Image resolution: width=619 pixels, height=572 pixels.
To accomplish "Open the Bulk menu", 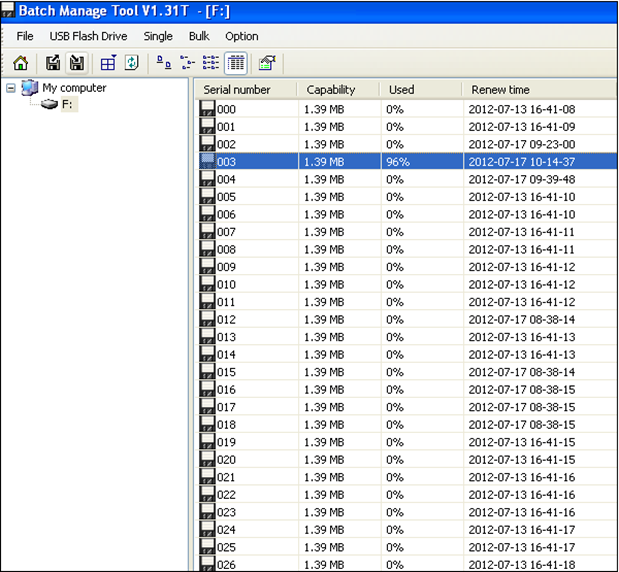I will (199, 36).
